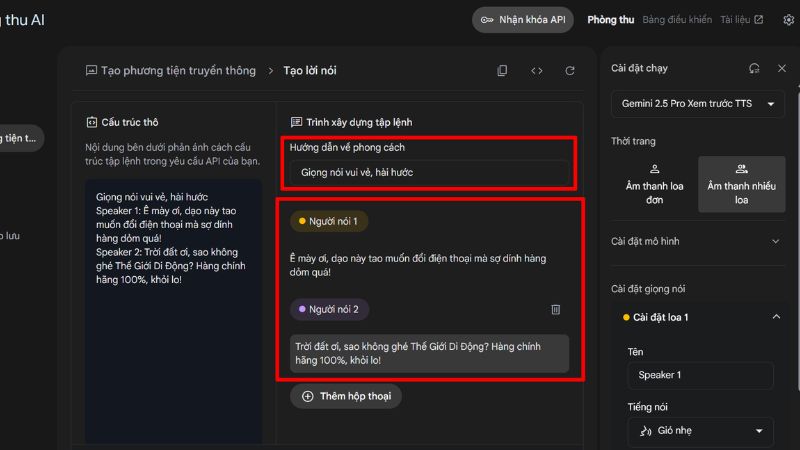The width and height of the screenshot is (800, 450).
Task: Click the Người nói 1 dialog text
Action: (x=418, y=265)
